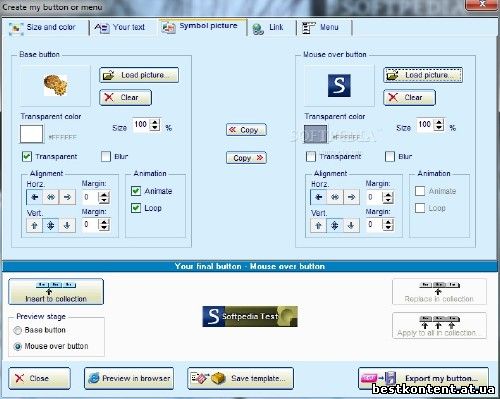Click Export my button
This screenshot has width=500, height=399.
[x=423, y=378]
